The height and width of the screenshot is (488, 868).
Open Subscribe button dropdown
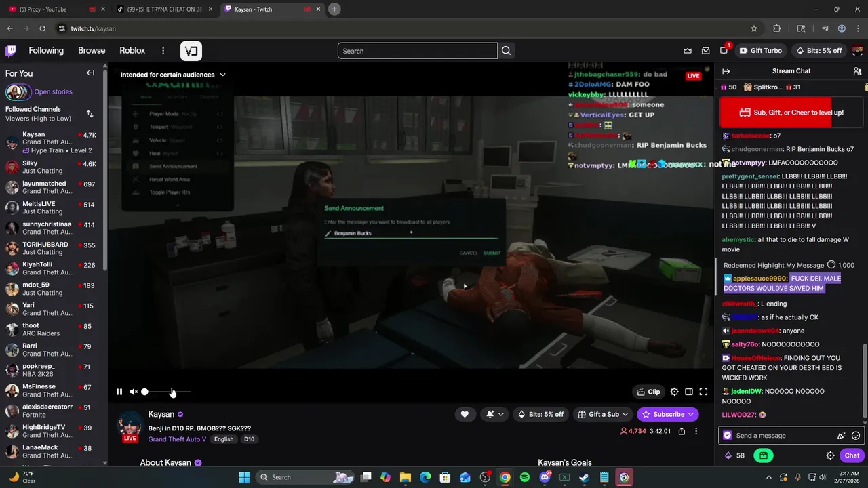click(691, 414)
